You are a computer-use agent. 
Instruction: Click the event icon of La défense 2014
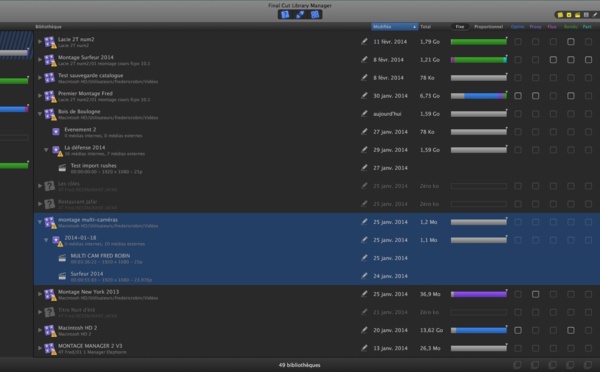[57, 150]
